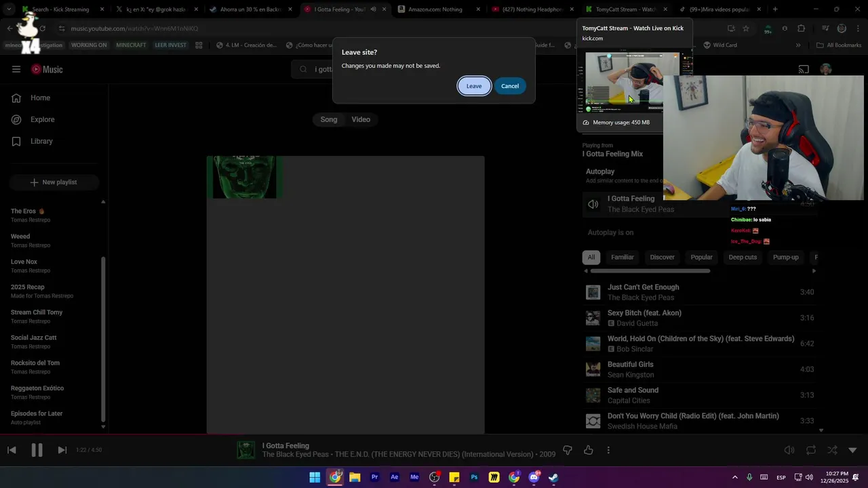Viewport: 868px width, 488px height.
Task: Select the Deep cuts filter chip
Action: [x=743, y=258]
